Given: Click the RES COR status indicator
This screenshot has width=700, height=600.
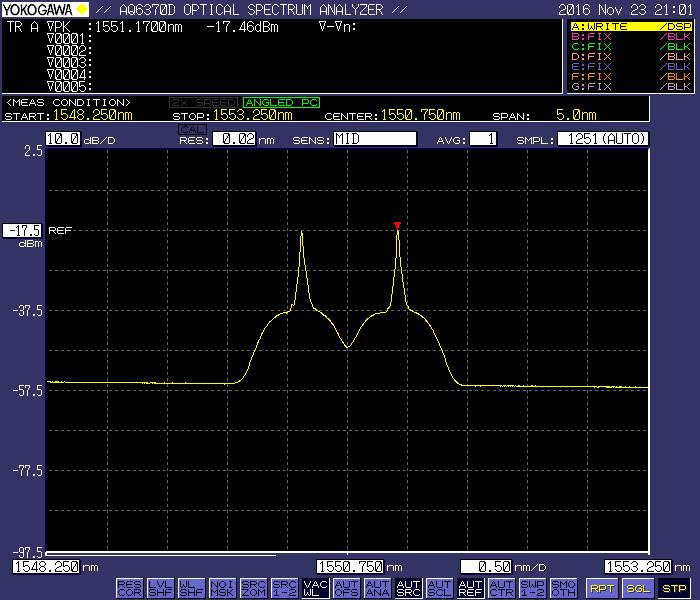Looking at the screenshot, I should pos(129,588).
